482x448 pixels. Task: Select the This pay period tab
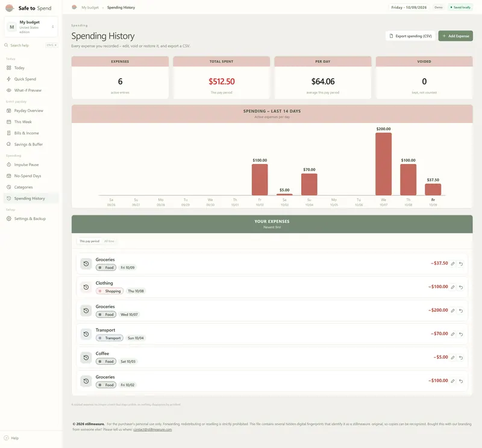(89, 241)
